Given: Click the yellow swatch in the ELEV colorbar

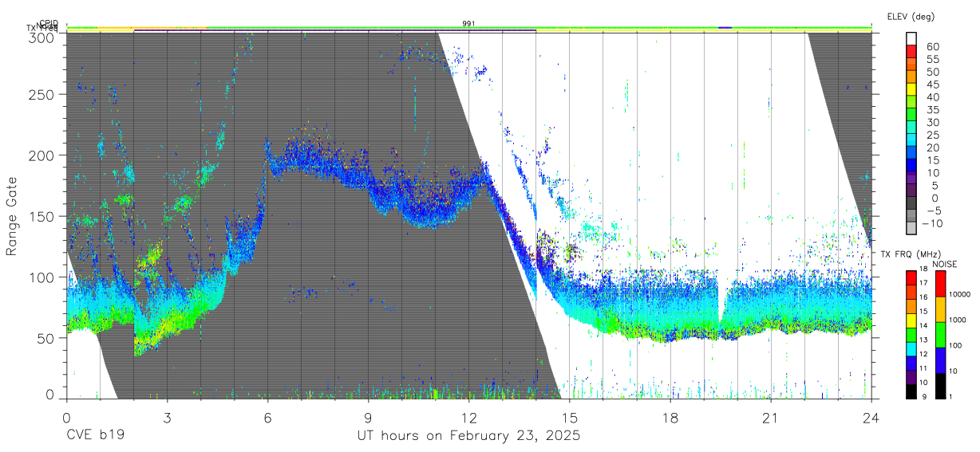Looking at the screenshot, I should (912, 90).
